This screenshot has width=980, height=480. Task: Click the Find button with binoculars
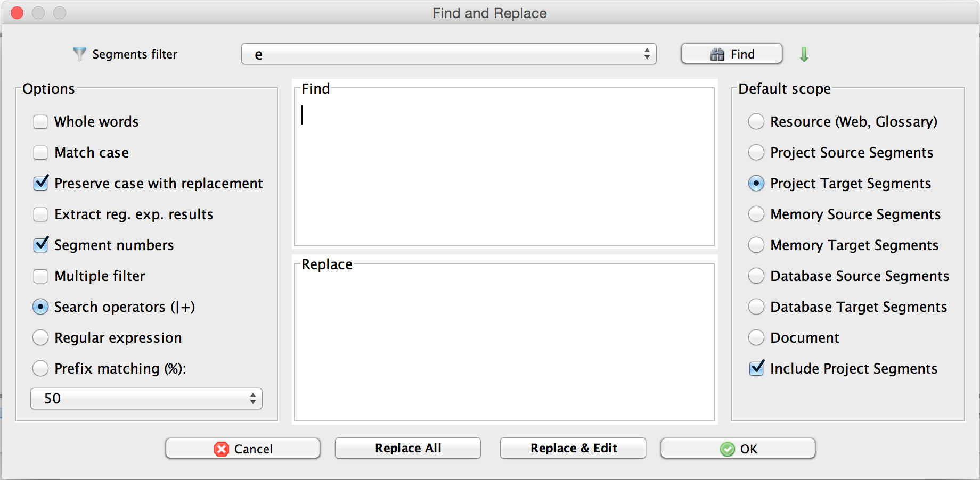coord(731,54)
